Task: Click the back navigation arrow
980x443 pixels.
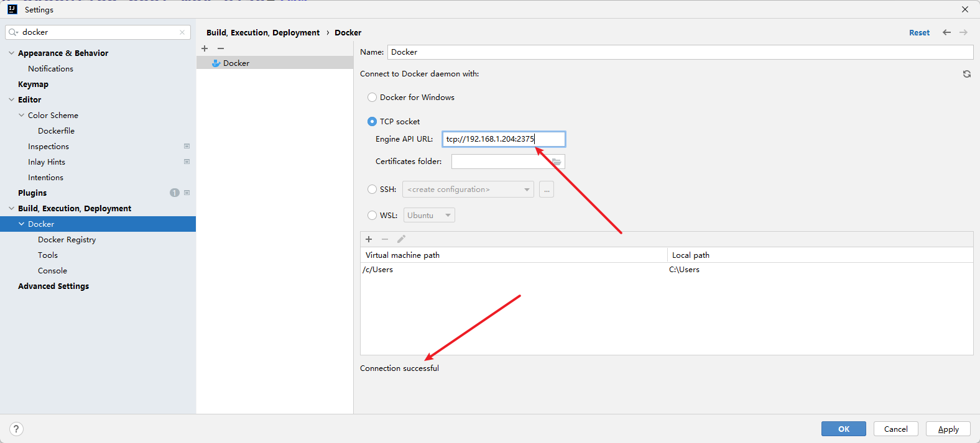Action: pyautogui.click(x=946, y=32)
